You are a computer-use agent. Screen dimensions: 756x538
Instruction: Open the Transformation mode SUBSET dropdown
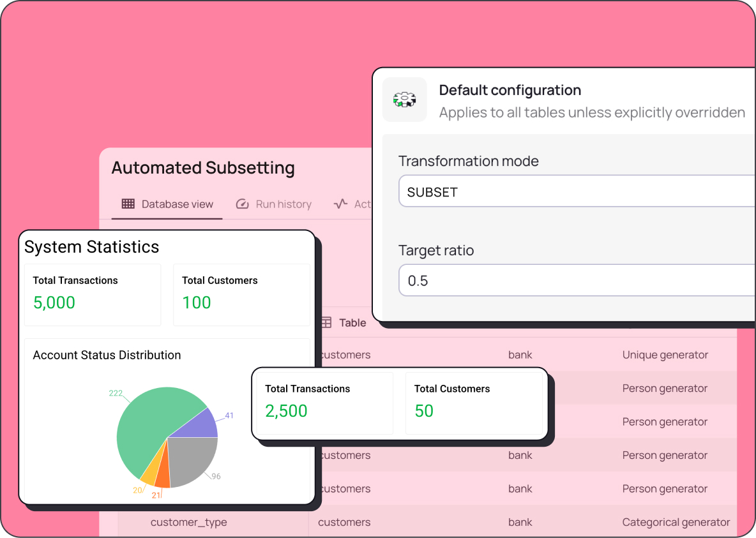pos(577,191)
